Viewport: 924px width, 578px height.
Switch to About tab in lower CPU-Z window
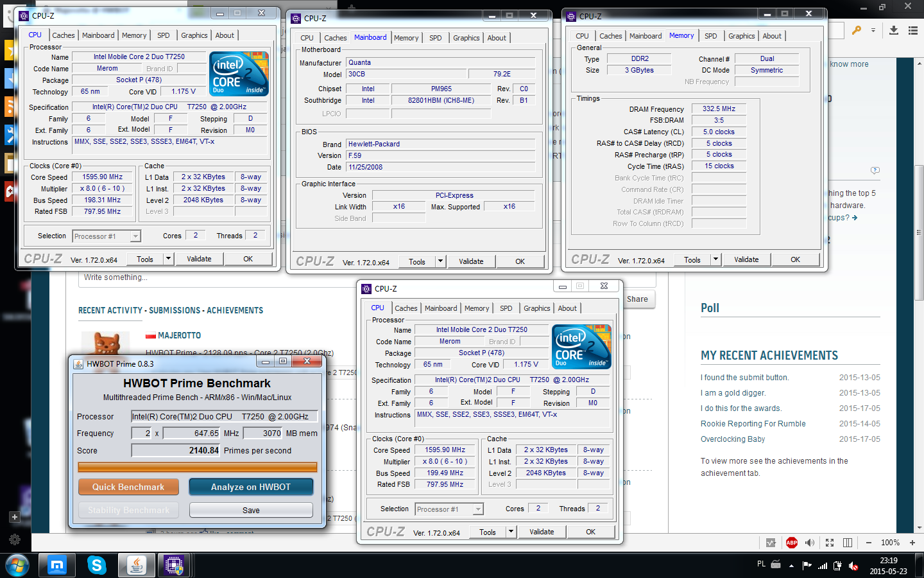coord(567,308)
